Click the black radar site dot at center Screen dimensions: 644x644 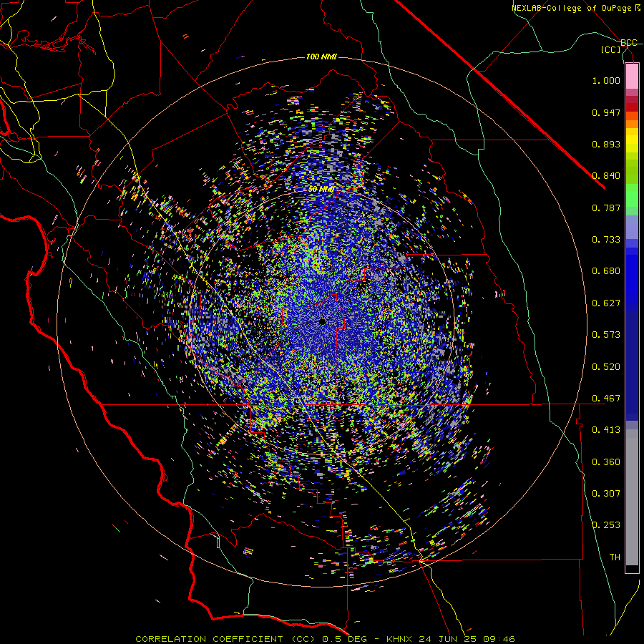(x=323, y=321)
